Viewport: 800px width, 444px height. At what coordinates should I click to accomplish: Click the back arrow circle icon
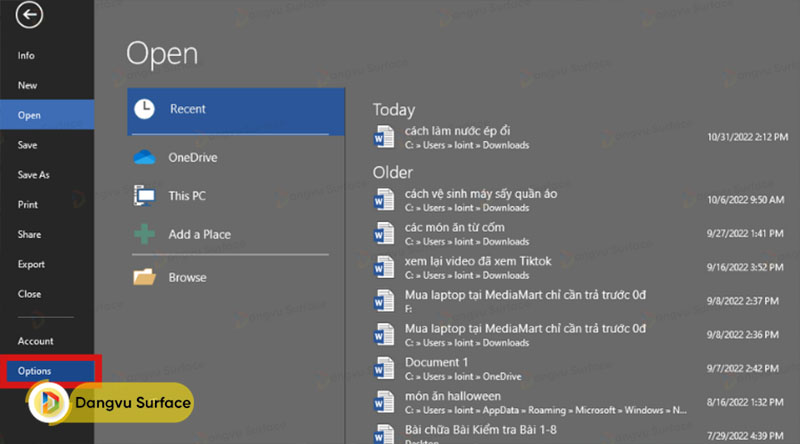click(31, 17)
